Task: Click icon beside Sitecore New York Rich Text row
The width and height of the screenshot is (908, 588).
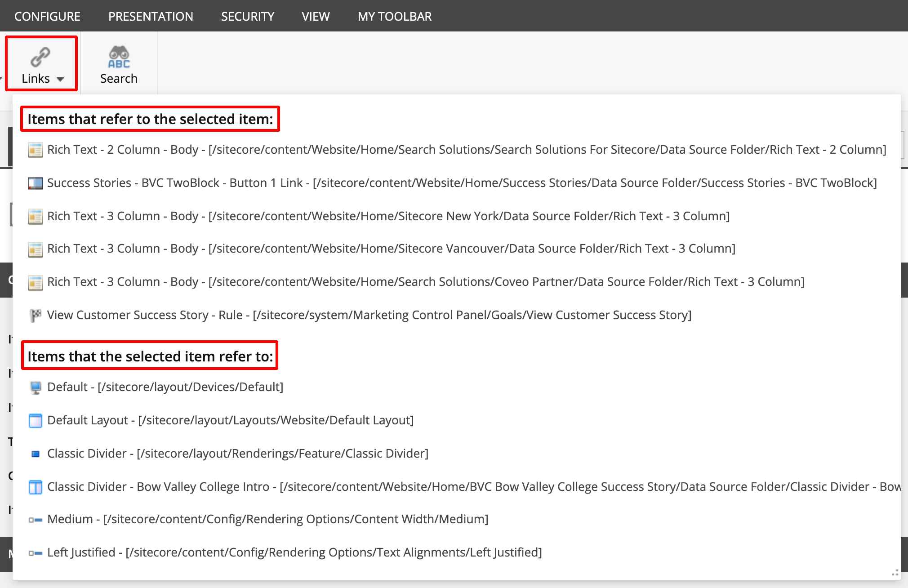Action: pyautogui.click(x=36, y=216)
